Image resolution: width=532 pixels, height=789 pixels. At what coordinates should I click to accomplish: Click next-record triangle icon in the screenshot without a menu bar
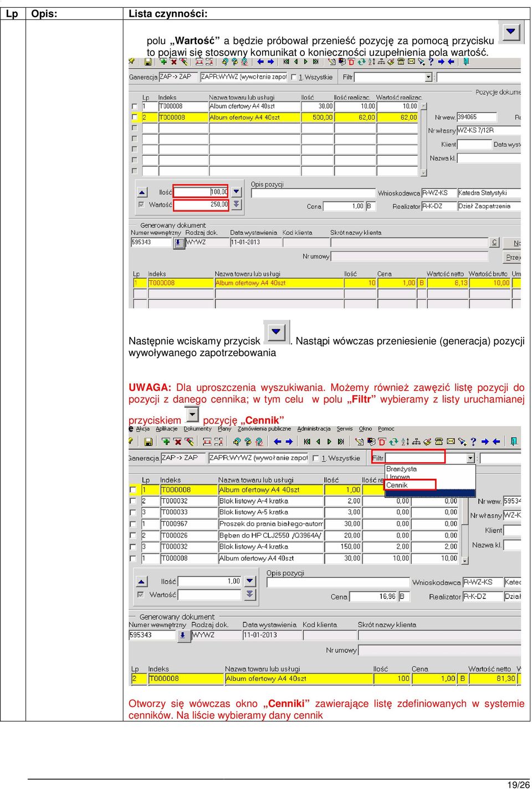[305, 62]
